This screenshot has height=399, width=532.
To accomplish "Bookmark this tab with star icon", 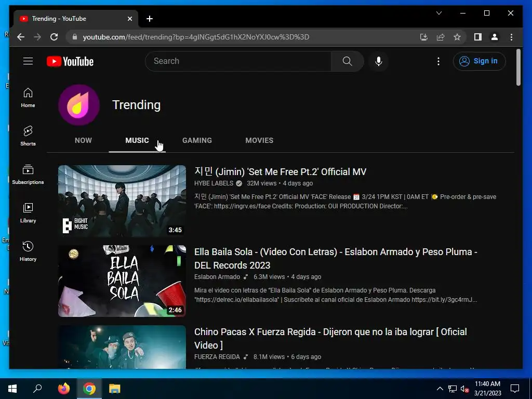I will tap(457, 37).
